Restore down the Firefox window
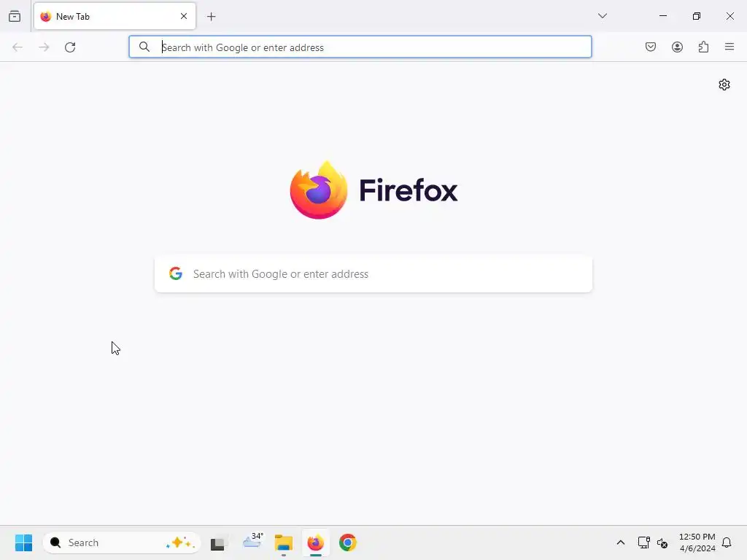747x560 pixels. 697,16
